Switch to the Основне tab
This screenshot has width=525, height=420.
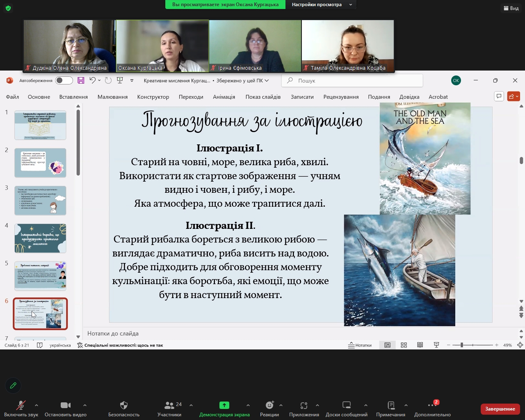pos(39,97)
